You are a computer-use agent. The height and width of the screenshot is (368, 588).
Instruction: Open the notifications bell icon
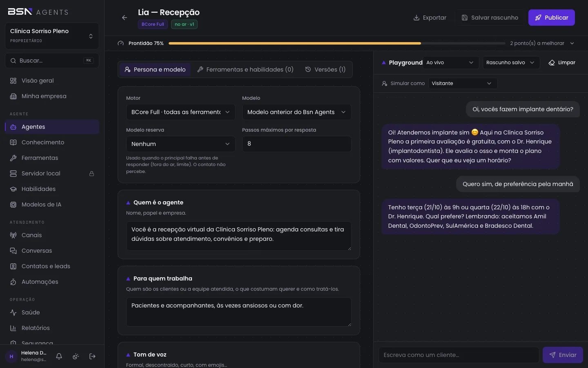(x=59, y=357)
